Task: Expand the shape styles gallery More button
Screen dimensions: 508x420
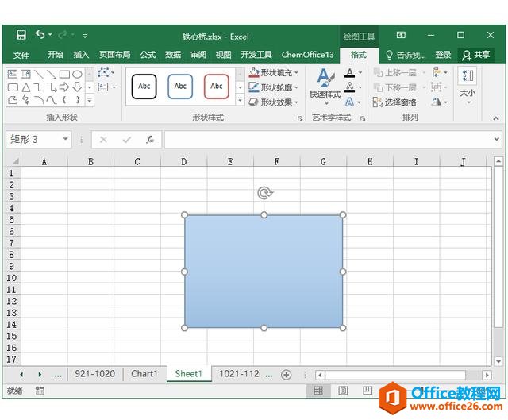Action: 240,99
